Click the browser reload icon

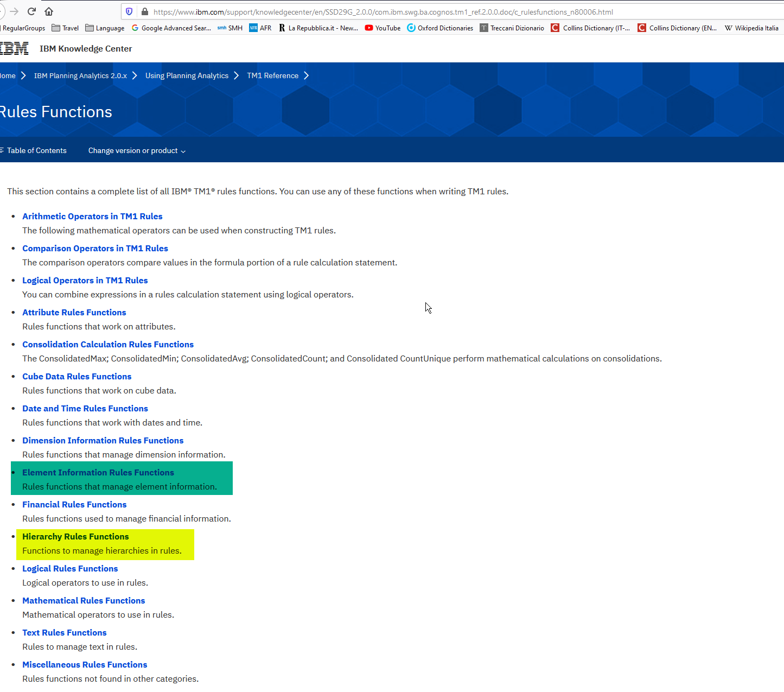click(x=31, y=11)
